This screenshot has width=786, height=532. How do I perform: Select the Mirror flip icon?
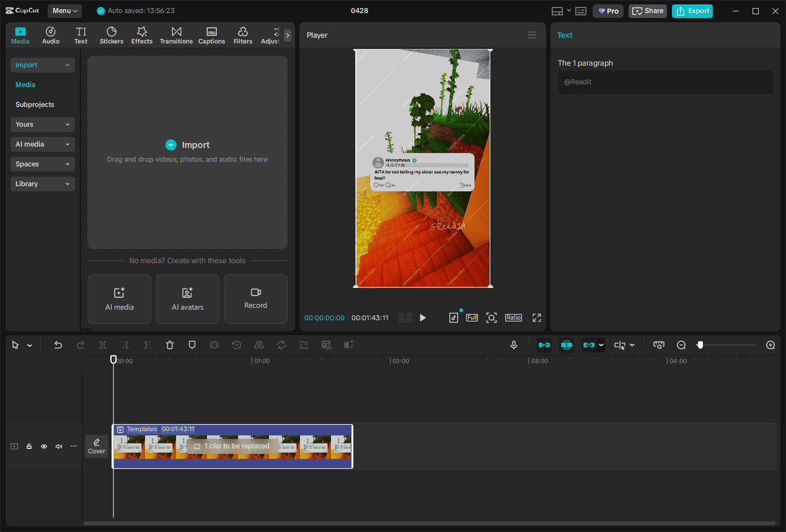point(258,345)
